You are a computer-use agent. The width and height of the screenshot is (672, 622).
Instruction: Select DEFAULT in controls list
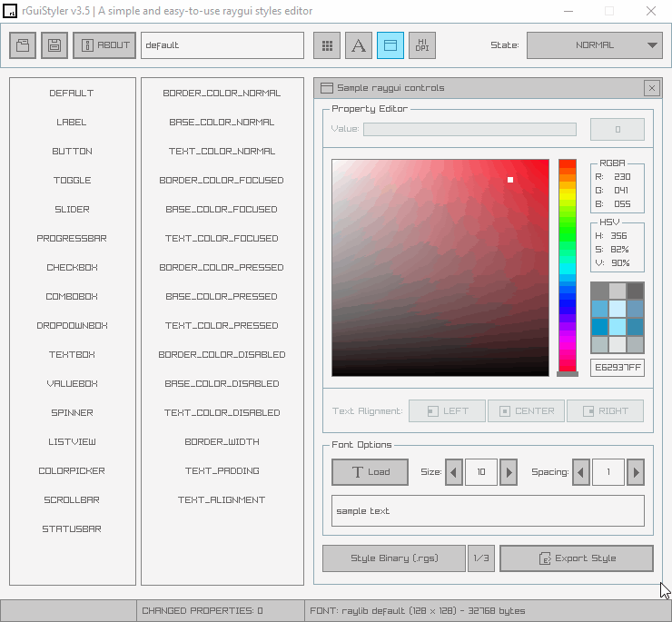(x=72, y=93)
